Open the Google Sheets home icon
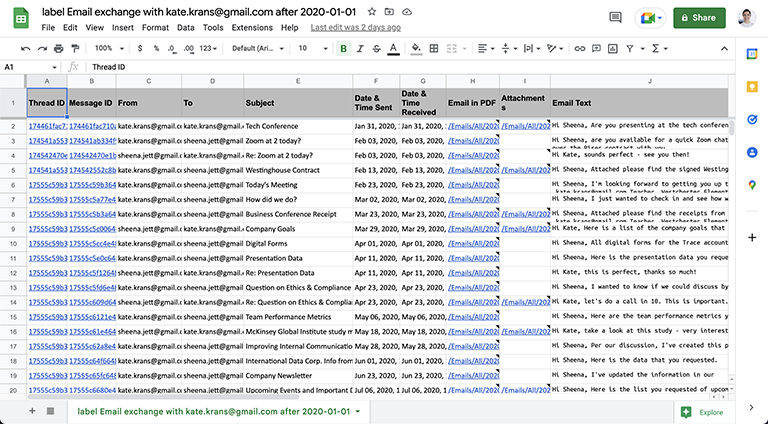768x424 pixels. pos(21,19)
